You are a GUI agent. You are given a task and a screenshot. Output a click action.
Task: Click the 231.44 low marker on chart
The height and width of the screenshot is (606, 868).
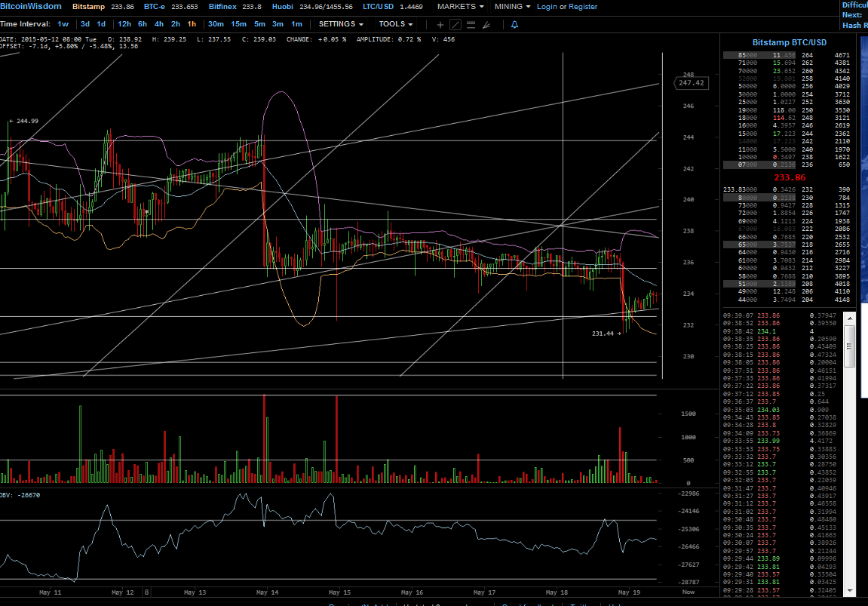606,334
